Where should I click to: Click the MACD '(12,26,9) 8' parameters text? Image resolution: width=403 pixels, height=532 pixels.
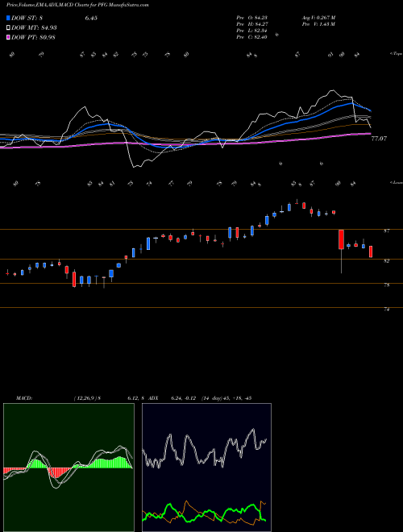(x=87, y=398)
